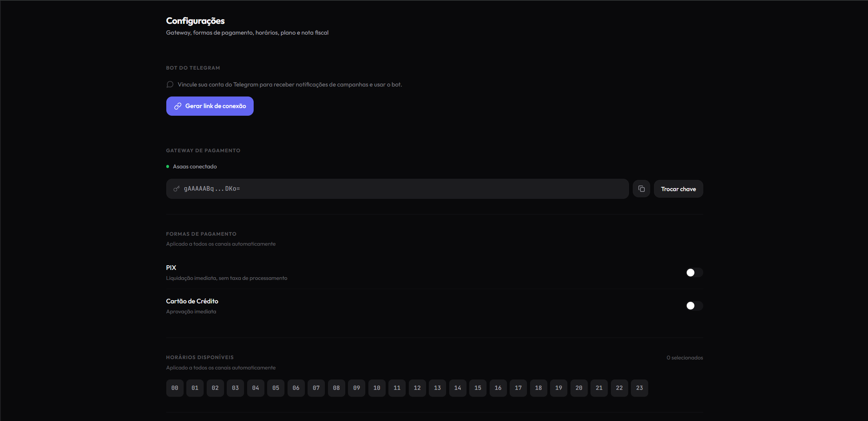This screenshot has height=421, width=868.
Task: Enable the PIX payment toggle
Action: point(694,273)
